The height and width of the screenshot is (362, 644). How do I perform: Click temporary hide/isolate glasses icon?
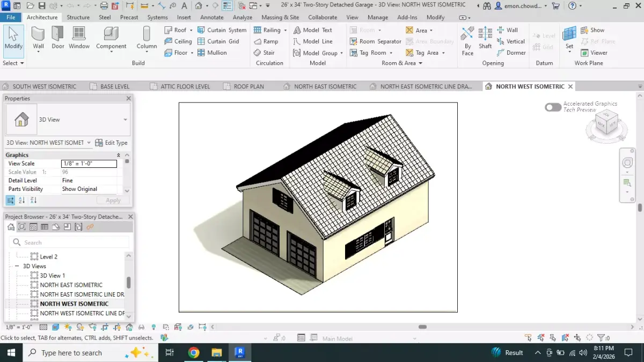coord(141,327)
